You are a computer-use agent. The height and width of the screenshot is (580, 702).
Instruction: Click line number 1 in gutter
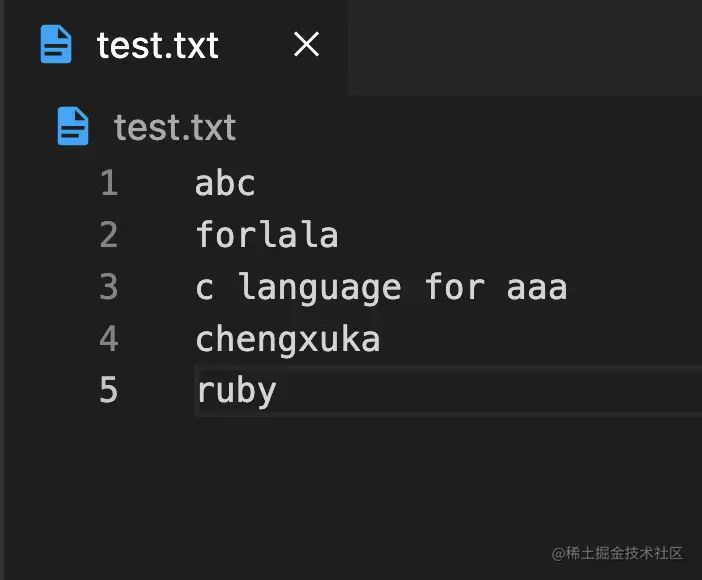pos(109,183)
